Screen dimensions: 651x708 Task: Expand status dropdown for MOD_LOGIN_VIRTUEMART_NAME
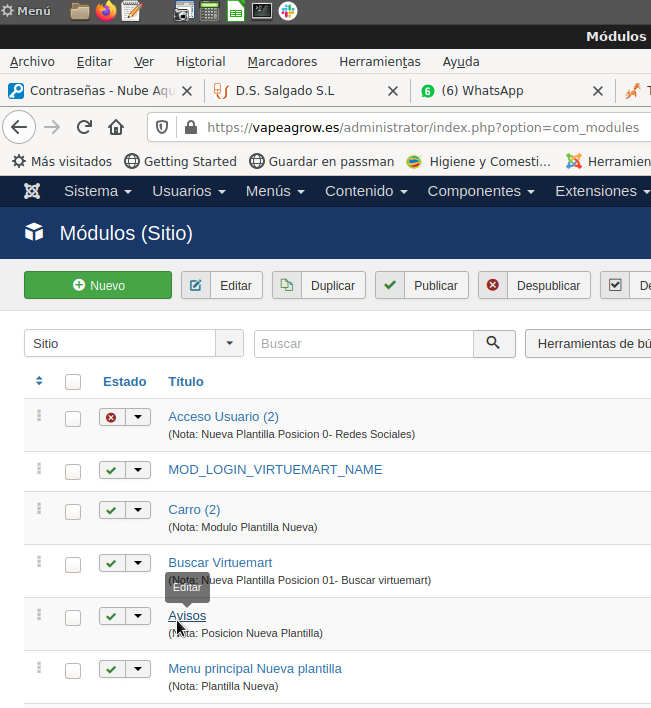point(138,470)
